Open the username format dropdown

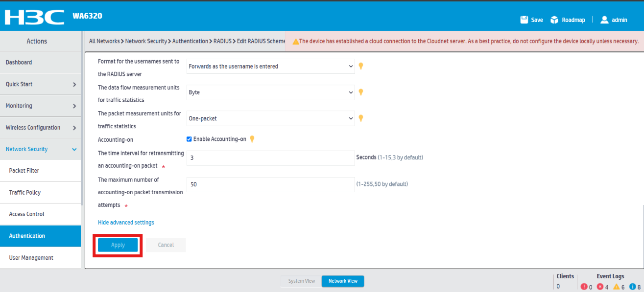coord(270,66)
